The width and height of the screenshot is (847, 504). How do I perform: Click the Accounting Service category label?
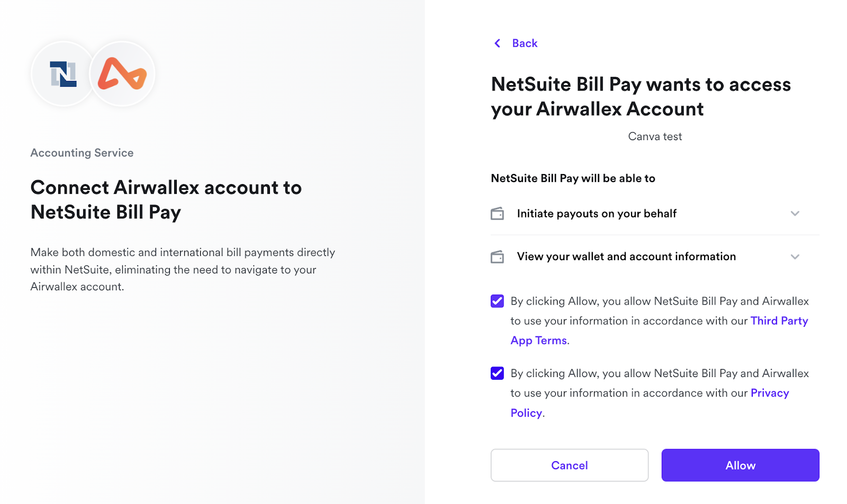(82, 153)
